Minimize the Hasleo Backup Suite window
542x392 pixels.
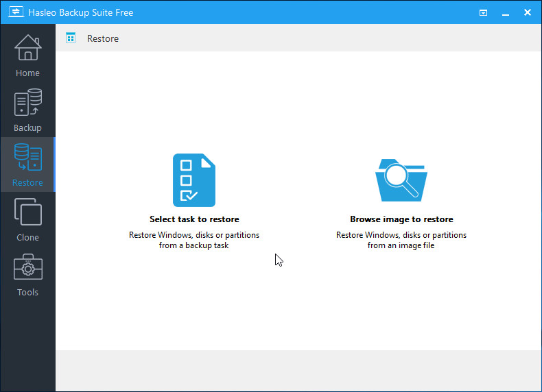point(506,12)
